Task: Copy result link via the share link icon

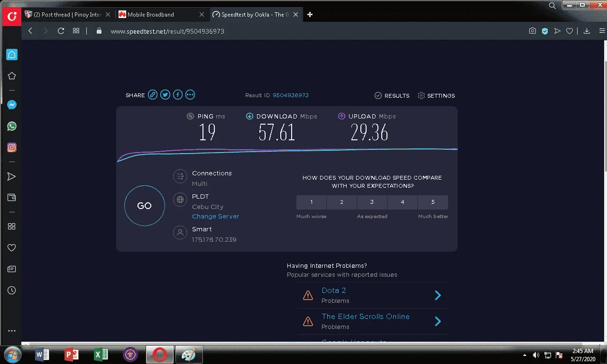Action: click(x=153, y=95)
